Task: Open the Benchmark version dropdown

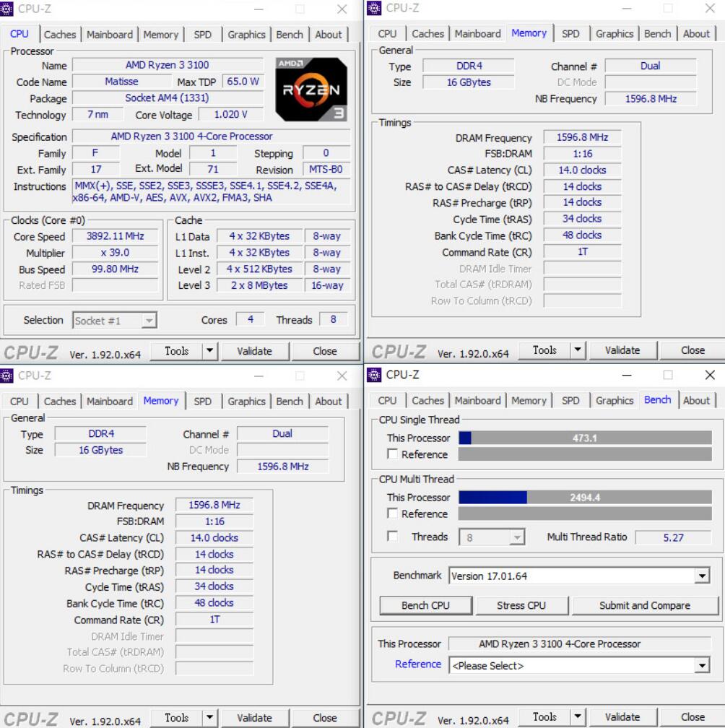Action: click(x=702, y=576)
